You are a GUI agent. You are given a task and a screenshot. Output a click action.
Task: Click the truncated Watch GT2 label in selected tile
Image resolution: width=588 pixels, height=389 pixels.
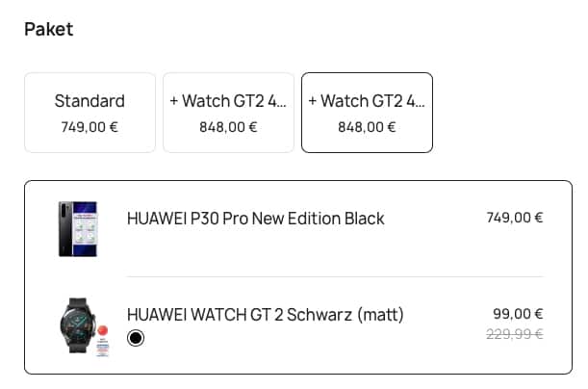pyautogui.click(x=367, y=101)
